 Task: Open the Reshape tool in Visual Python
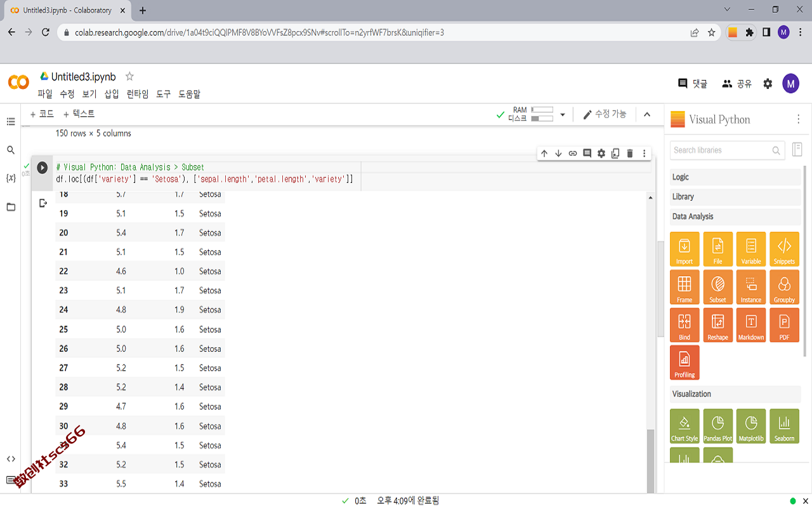(717, 325)
